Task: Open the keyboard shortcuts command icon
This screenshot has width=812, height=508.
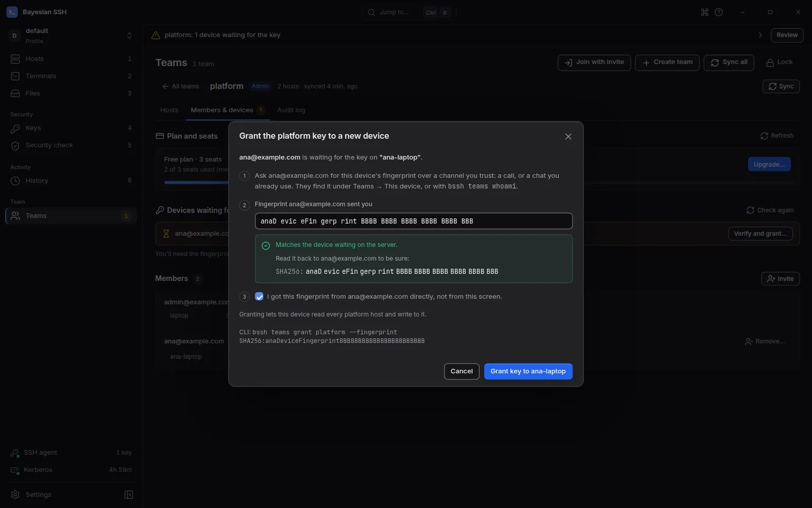Action: click(x=704, y=12)
